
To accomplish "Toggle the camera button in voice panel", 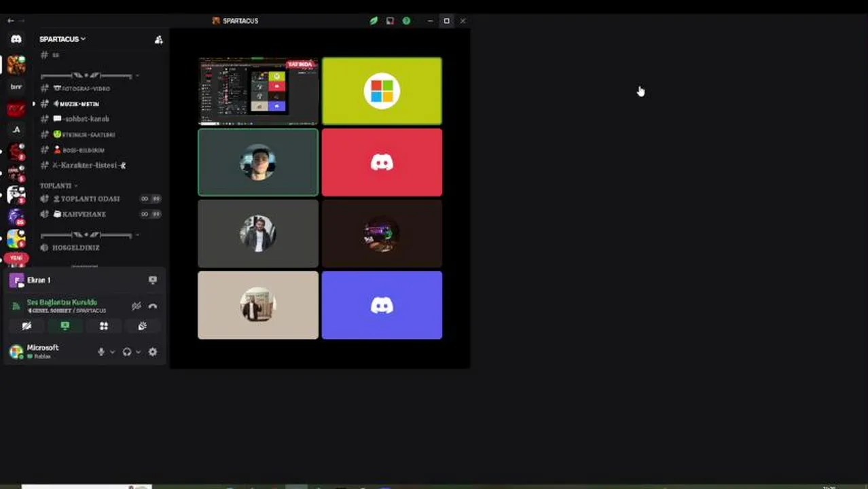I will tap(26, 326).
